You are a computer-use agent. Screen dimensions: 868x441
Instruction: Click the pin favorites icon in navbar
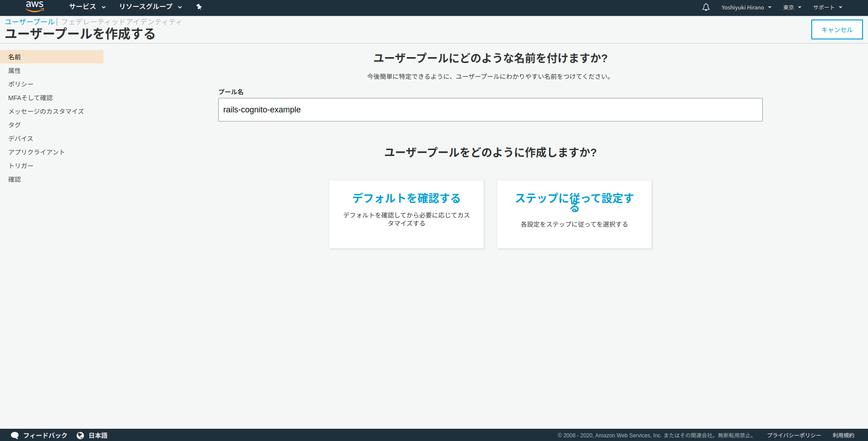[199, 7]
